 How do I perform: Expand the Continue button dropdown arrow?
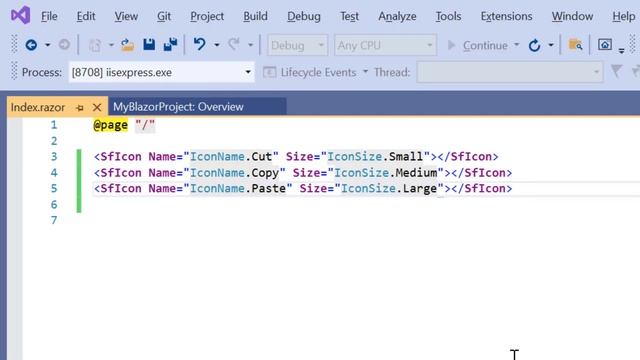517,45
